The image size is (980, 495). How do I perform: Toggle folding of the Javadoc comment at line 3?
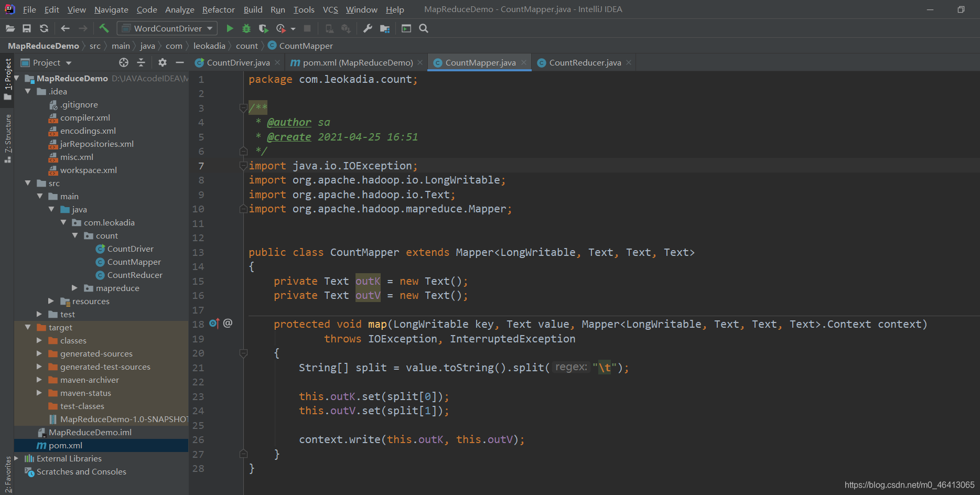click(x=243, y=108)
